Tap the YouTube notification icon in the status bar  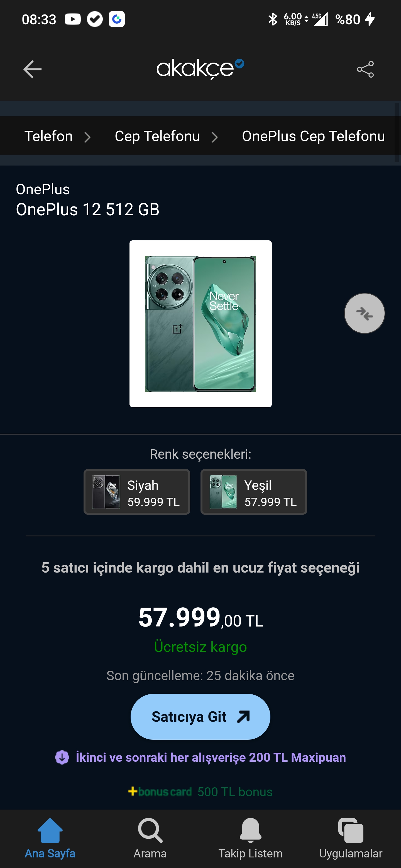tap(73, 19)
